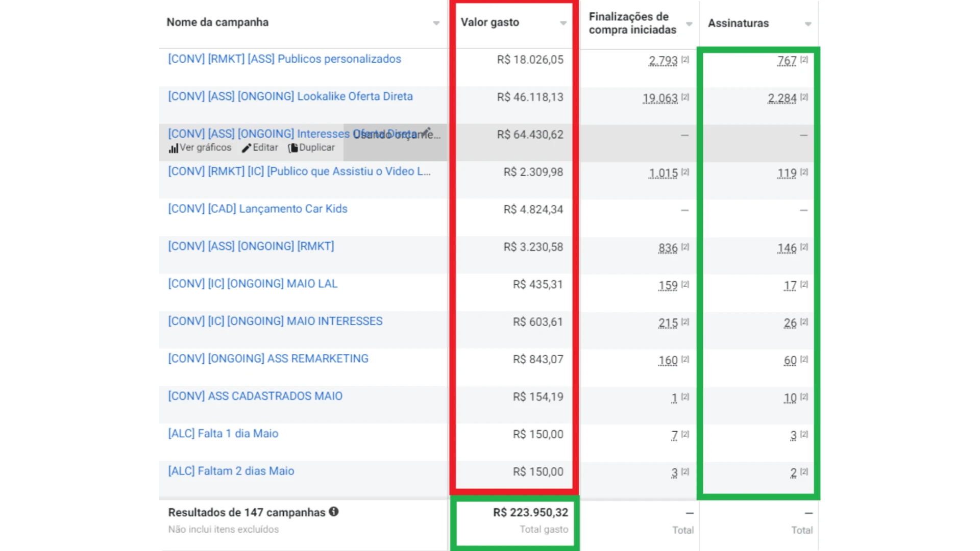This screenshot has width=980, height=551.
Task: Open Publicos personalizados campaign link
Action: coord(284,59)
